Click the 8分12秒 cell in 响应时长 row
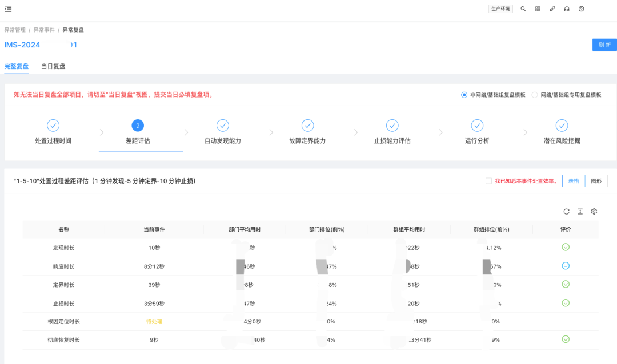The image size is (617, 364). [154, 266]
